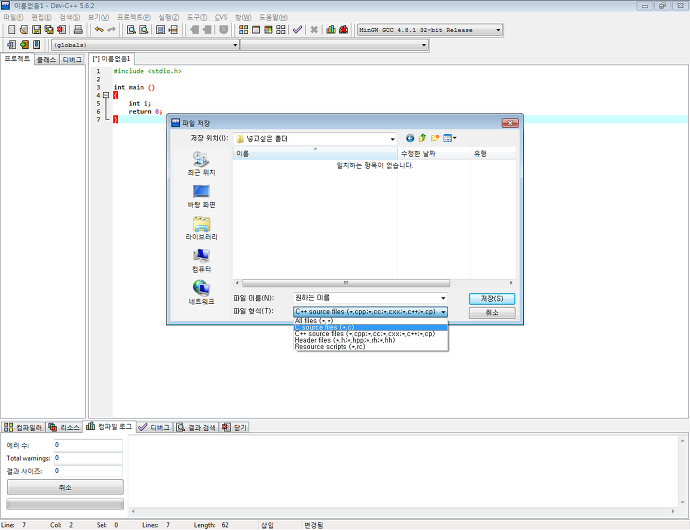The height and width of the screenshot is (530, 690).
Task: Open the empty member function dropdown
Action: (424, 45)
